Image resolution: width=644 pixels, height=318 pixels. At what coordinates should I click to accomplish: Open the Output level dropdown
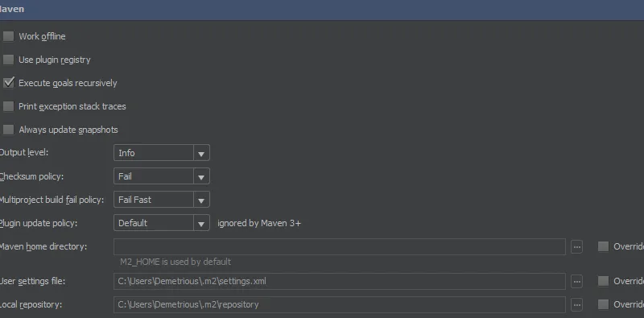point(162,153)
